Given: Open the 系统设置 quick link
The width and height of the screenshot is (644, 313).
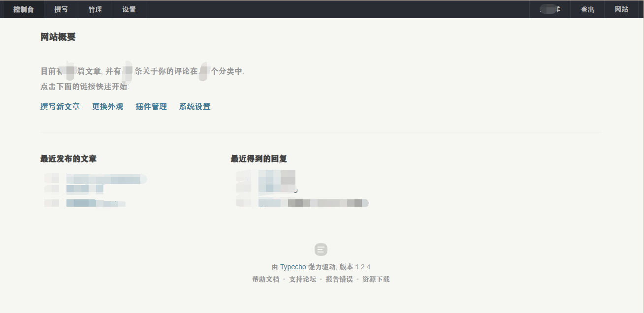Looking at the screenshot, I should tap(194, 107).
